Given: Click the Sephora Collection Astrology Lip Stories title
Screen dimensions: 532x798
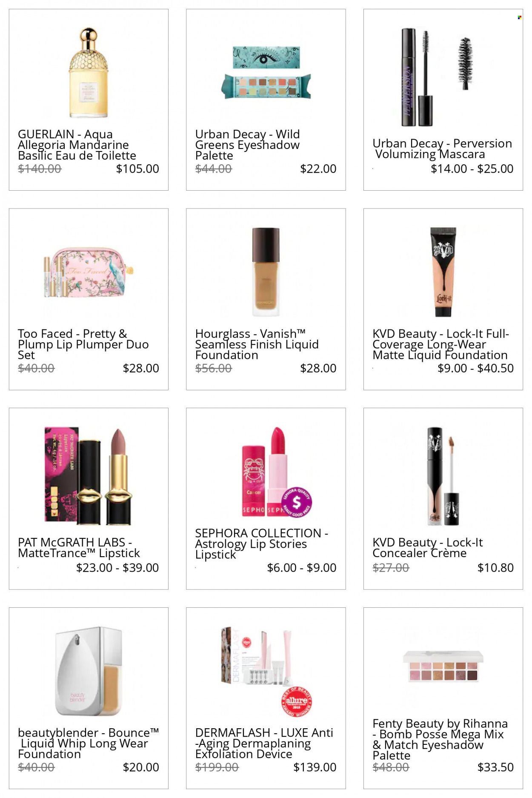Looking at the screenshot, I should (x=261, y=544).
